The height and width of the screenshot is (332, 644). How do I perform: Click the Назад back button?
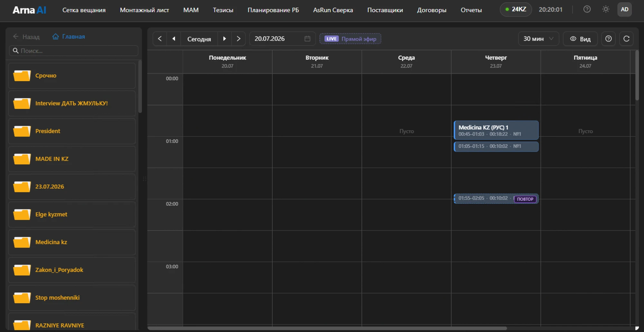tap(26, 37)
